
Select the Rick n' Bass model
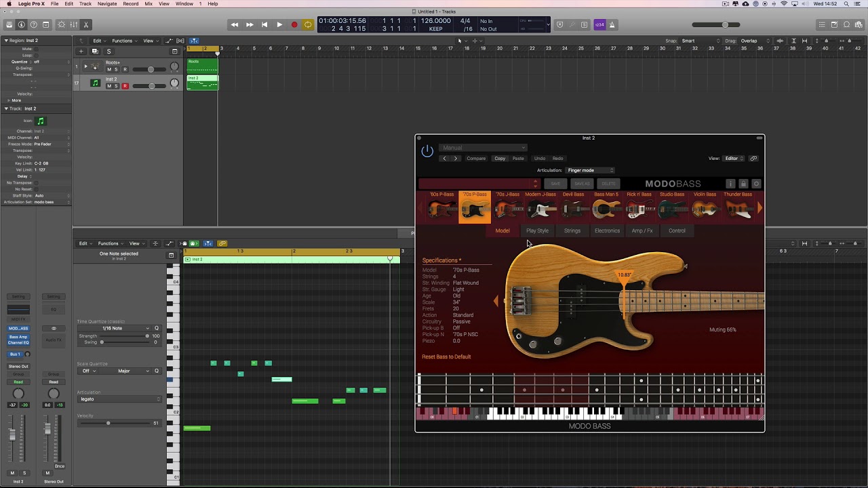(639, 207)
